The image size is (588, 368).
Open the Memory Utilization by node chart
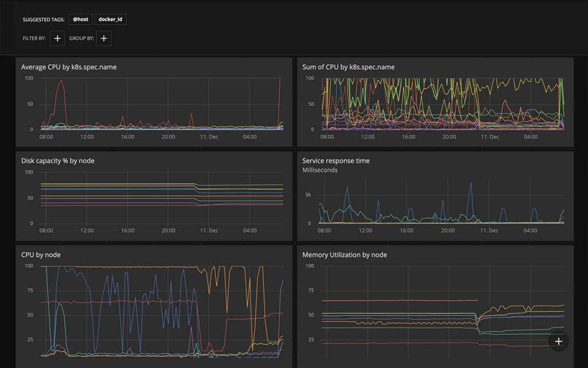[345, 255]
